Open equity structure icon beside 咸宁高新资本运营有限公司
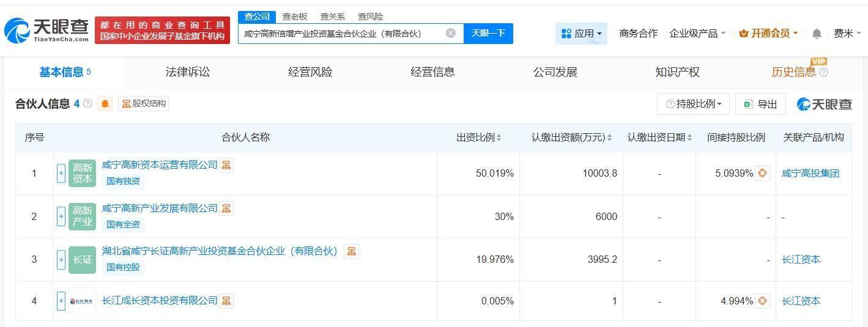The height and width of the screenshot is (327, 868). 226,165
